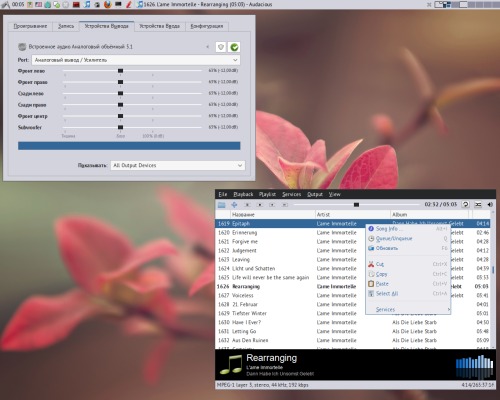Screen dimensions: 500x400
Task: Select the track Forgive me
Action: coord(353,241)
